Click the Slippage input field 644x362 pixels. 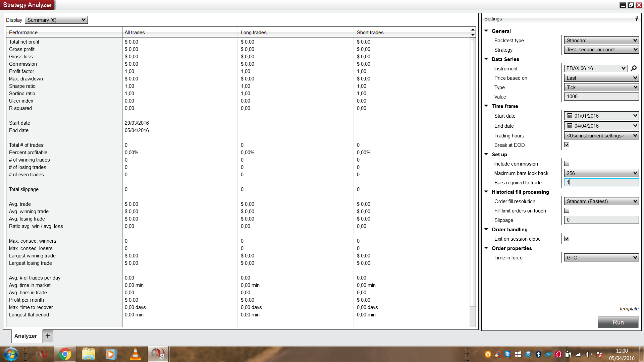(x=601, y=220)
